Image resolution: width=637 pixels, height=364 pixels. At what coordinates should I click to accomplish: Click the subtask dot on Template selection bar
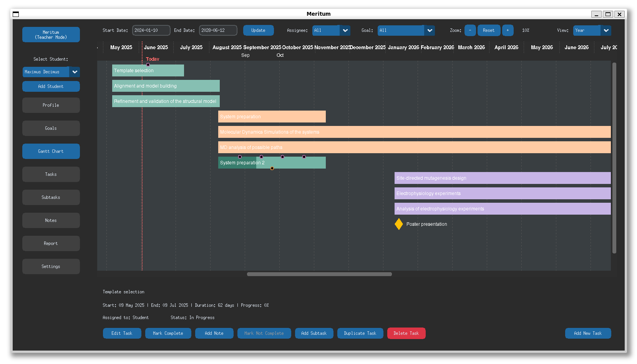[x=148, y=65]
